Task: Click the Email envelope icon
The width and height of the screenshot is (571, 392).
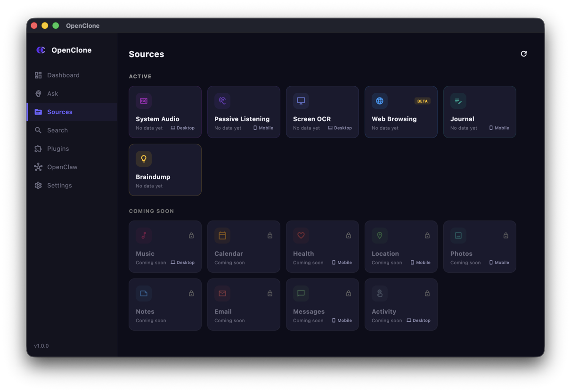Action: [222, 293]
